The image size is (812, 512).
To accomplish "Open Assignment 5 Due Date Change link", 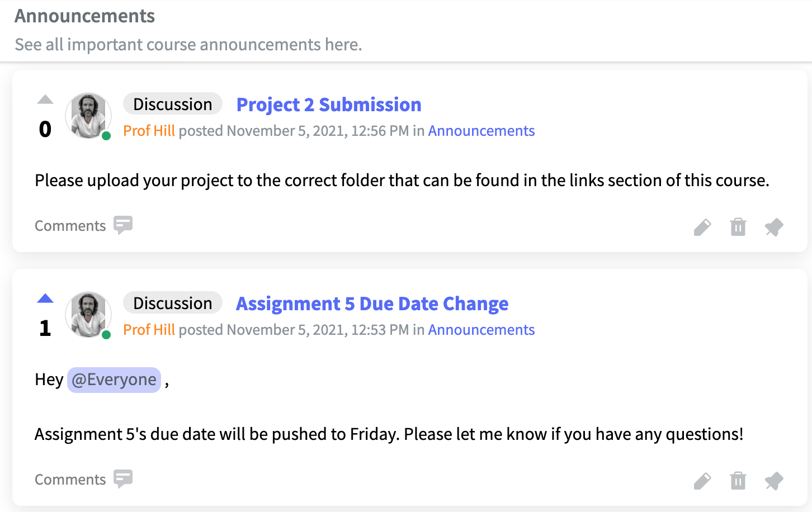I will [x=372, y=304].
